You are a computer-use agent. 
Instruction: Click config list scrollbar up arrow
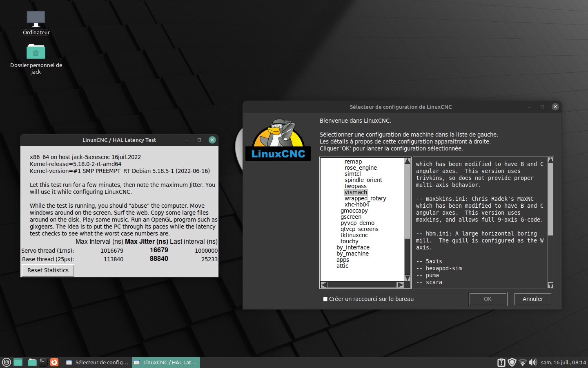pos(407,161)
